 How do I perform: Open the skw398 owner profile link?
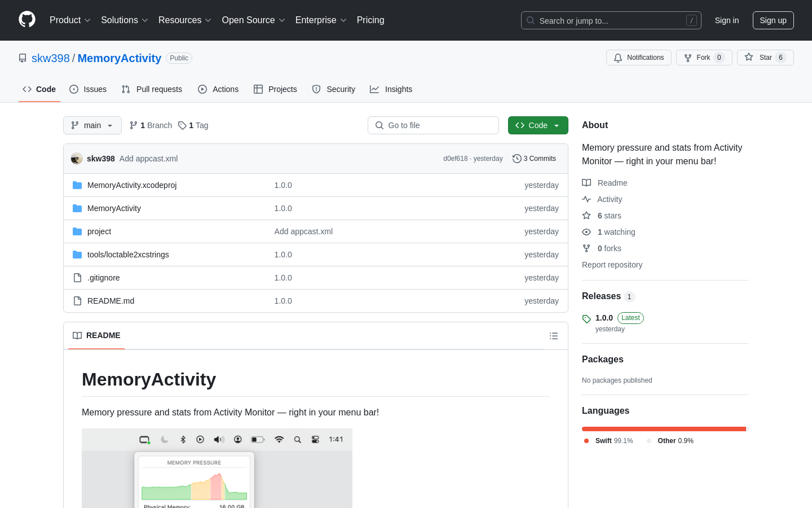[51, 58]
